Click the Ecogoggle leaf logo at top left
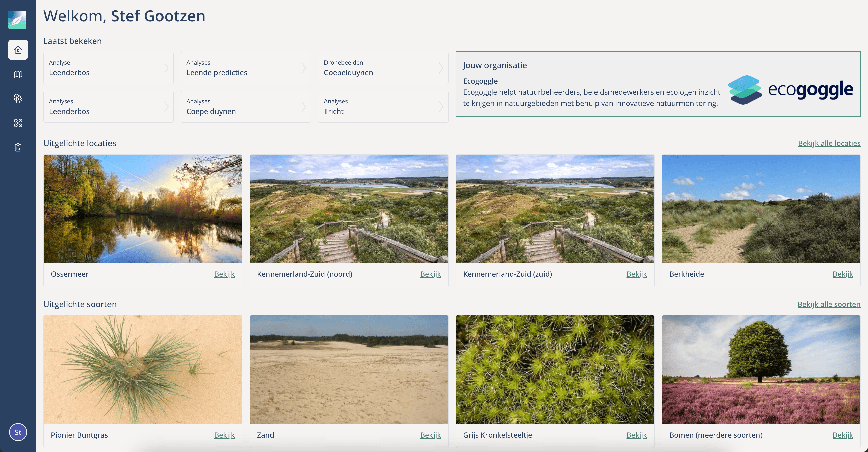 click(x=18, y=20)
